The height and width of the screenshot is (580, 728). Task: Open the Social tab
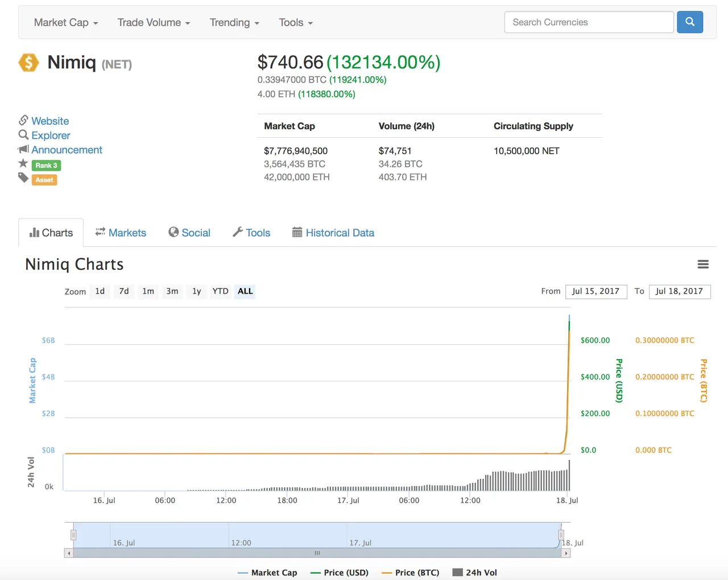pyautogui.click(x=189, y=233)
